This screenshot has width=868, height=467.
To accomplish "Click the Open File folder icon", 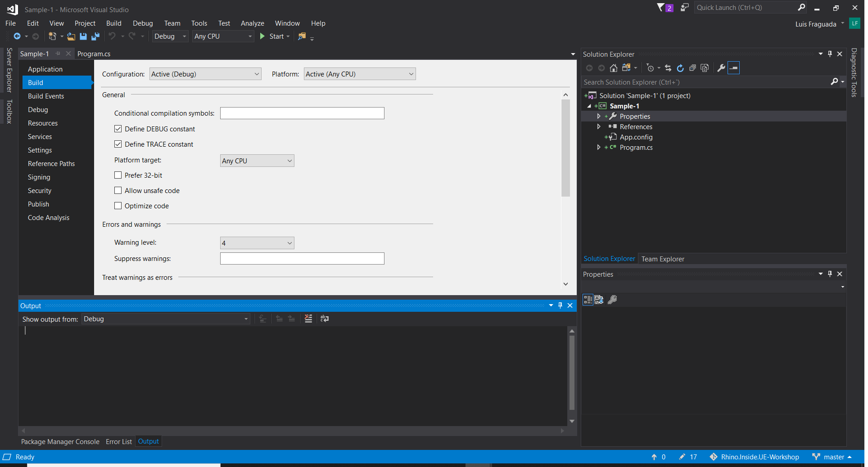I will (71, 36).
